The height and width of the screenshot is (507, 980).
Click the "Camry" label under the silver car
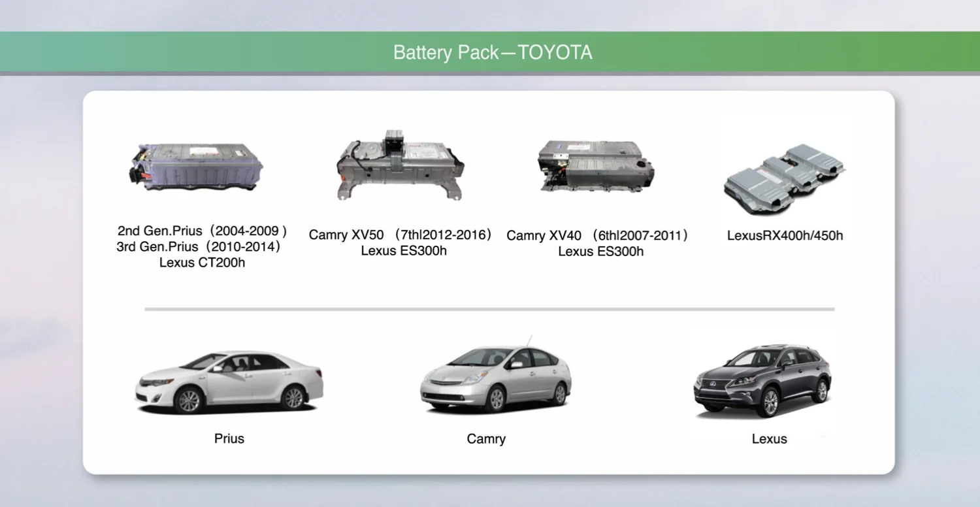point(486,439)
